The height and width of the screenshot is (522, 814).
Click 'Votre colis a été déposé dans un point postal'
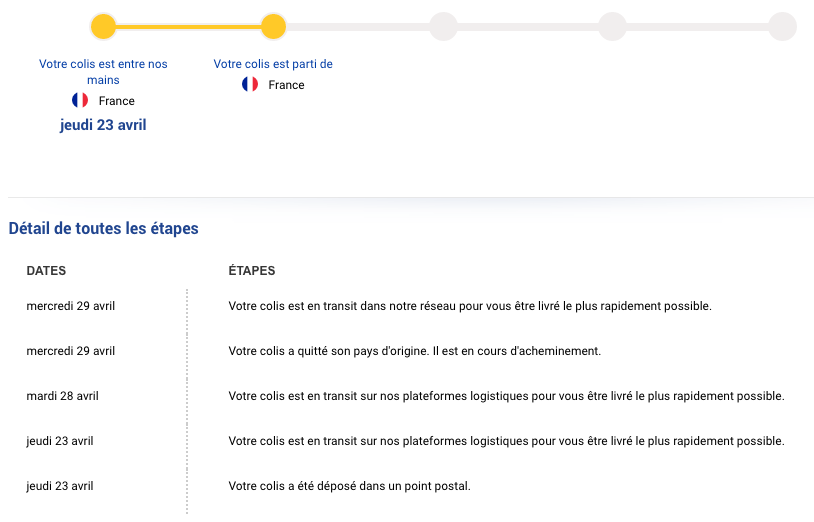pos(349,486)
